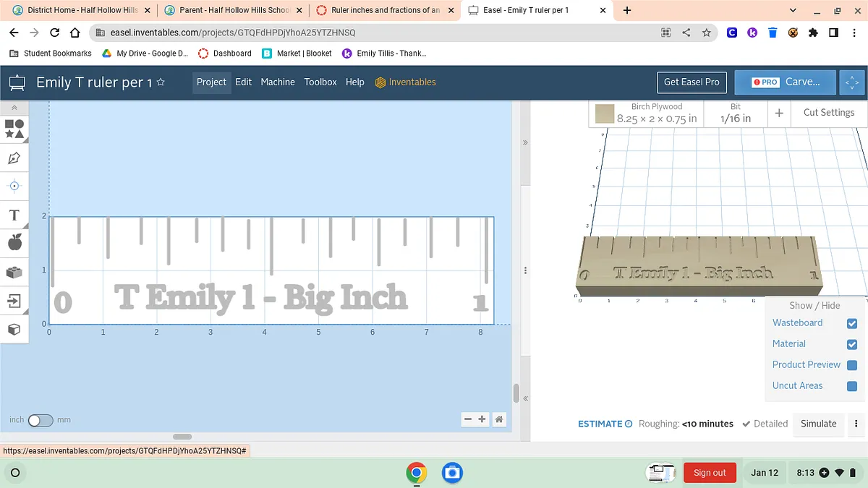Viewport: 868px width, 488px height.
Task: Enable the Uncut Areas checkbox
Action: point(851,386)
